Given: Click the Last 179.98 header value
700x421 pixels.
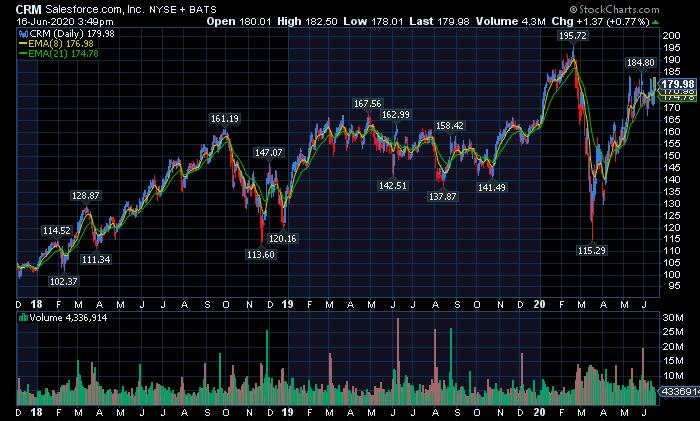Looking at the screenshot, I should click(439, 21).
